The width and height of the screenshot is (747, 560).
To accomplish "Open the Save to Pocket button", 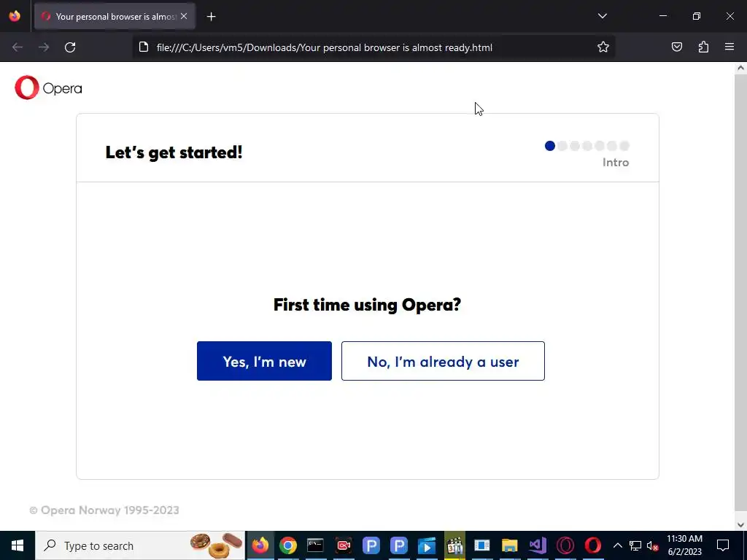I will pos(677,47).
